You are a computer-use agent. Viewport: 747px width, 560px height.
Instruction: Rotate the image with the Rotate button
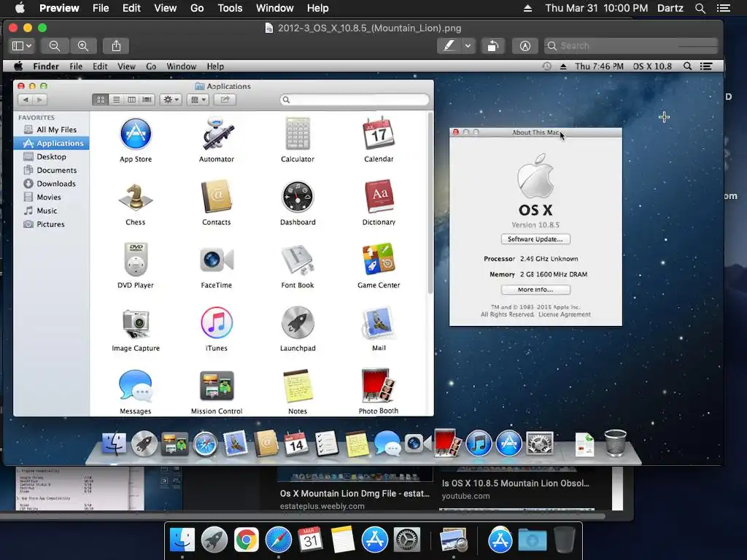pos(493,46)
